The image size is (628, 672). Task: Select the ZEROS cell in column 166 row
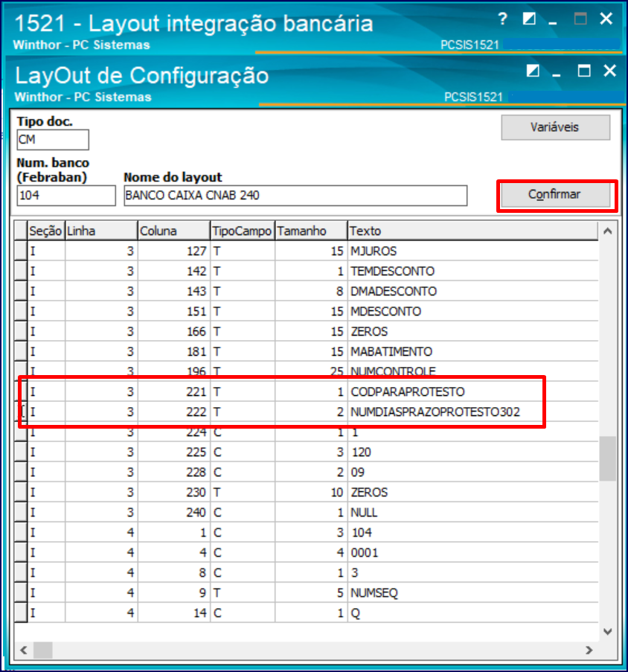pyautogui.click(x=473, y=332)
